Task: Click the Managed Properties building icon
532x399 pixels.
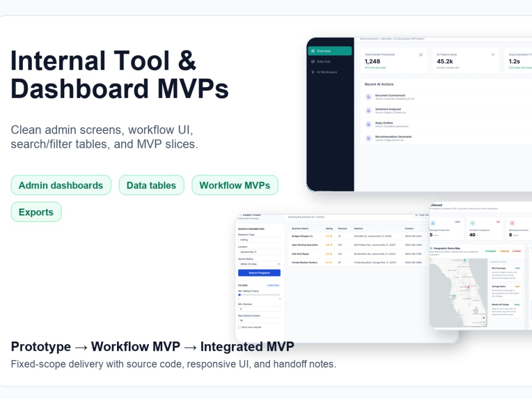Action: [433, 223]
